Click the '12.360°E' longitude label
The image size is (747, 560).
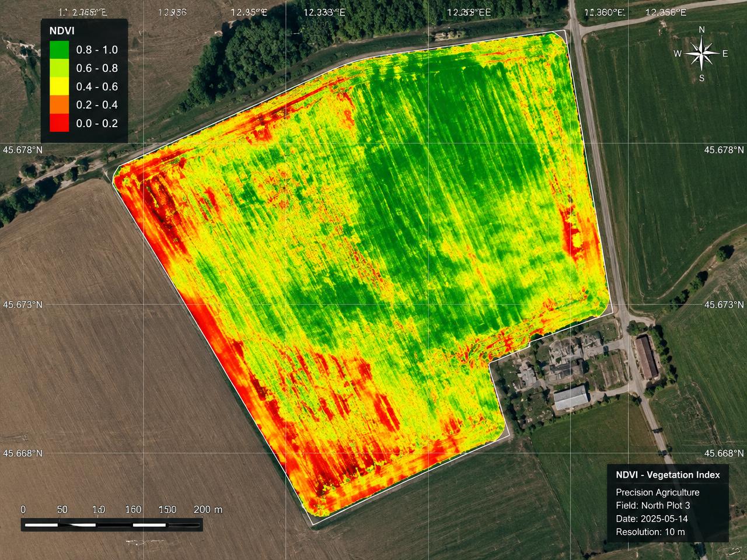point(604,12)
